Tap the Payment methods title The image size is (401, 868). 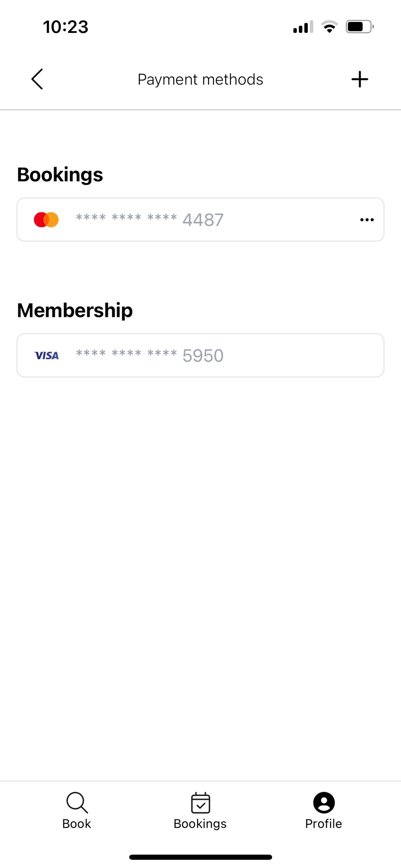click(200, 80)
